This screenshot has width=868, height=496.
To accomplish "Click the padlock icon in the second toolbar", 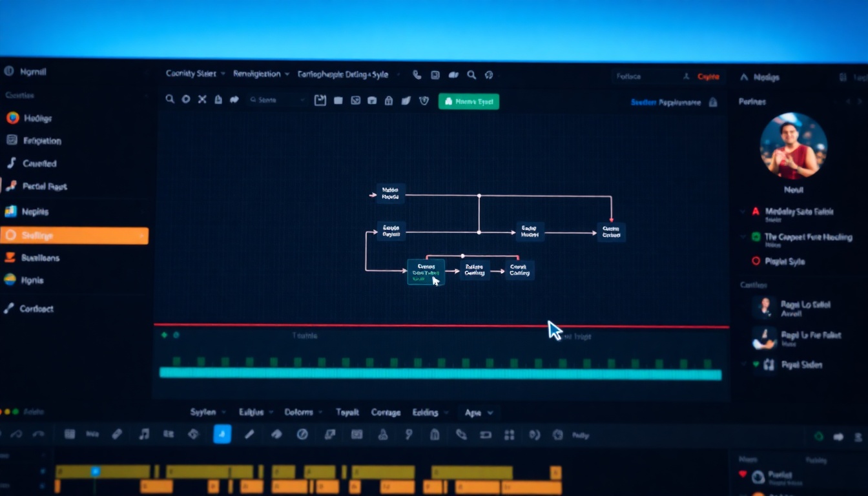I will point(389,100).
